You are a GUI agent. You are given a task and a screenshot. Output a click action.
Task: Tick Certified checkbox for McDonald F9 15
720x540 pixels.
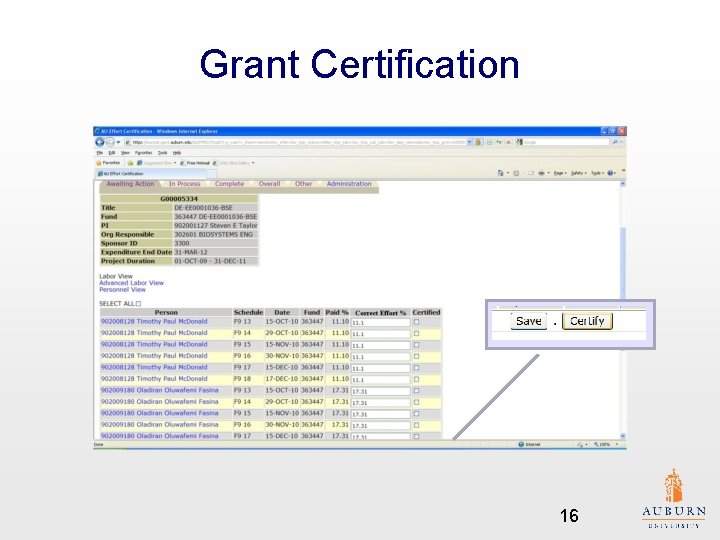(x=416, y=345)
